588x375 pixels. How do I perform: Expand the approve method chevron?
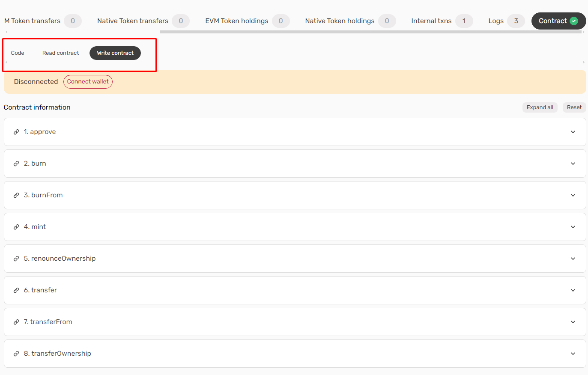(x=573, y=132)
